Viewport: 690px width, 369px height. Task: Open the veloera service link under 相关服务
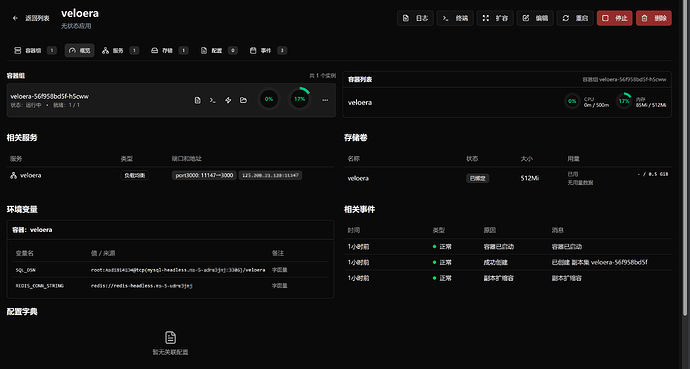click(x=30, y=175)
